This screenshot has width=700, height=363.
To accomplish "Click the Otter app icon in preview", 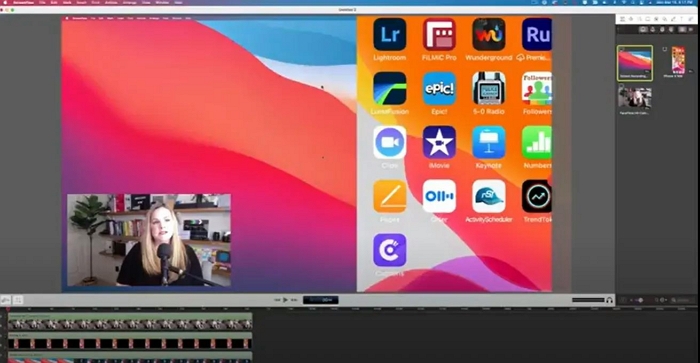I will pos(439,196).
